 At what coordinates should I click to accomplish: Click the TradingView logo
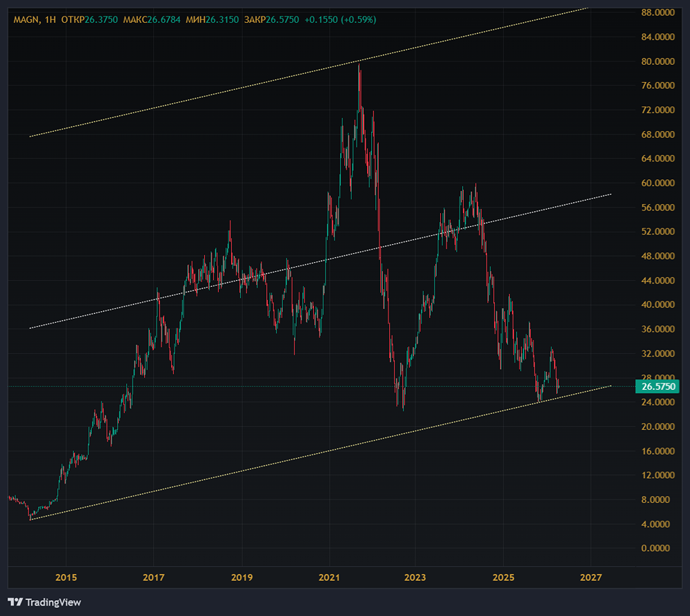(44, 602)
